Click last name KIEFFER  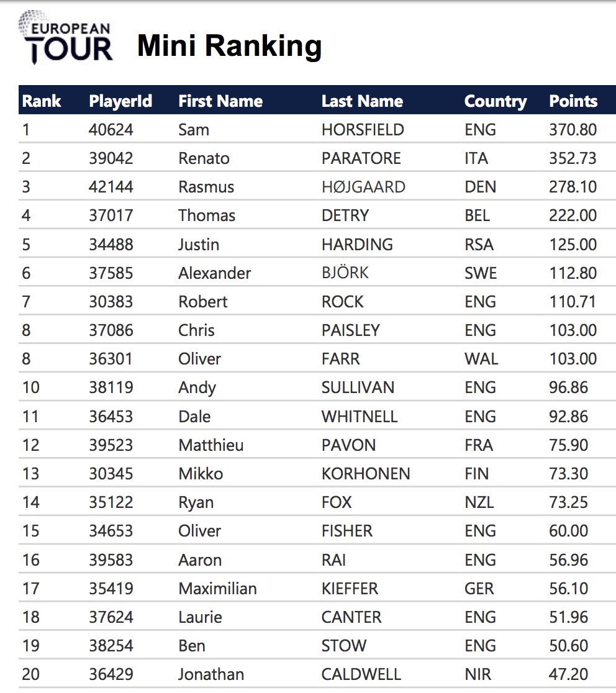350,589
